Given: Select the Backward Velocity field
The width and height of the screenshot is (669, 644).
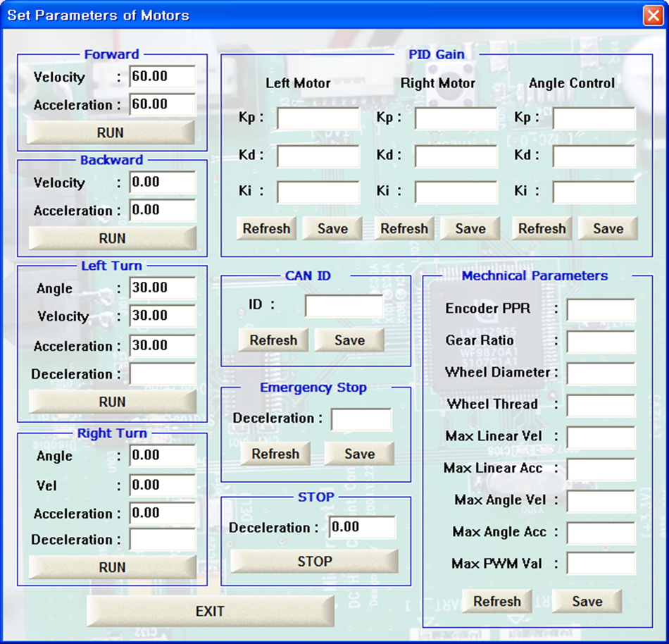Looking at the screenshot, I should tap(163, 182).
